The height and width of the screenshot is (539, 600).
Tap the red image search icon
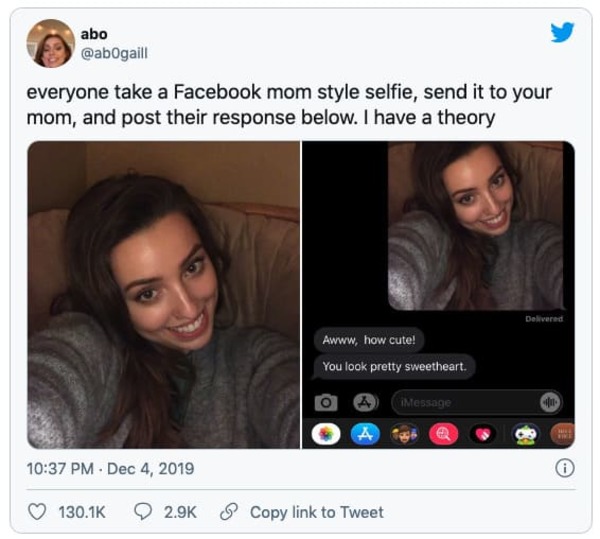pyautogui.click(x=443, y=435)
